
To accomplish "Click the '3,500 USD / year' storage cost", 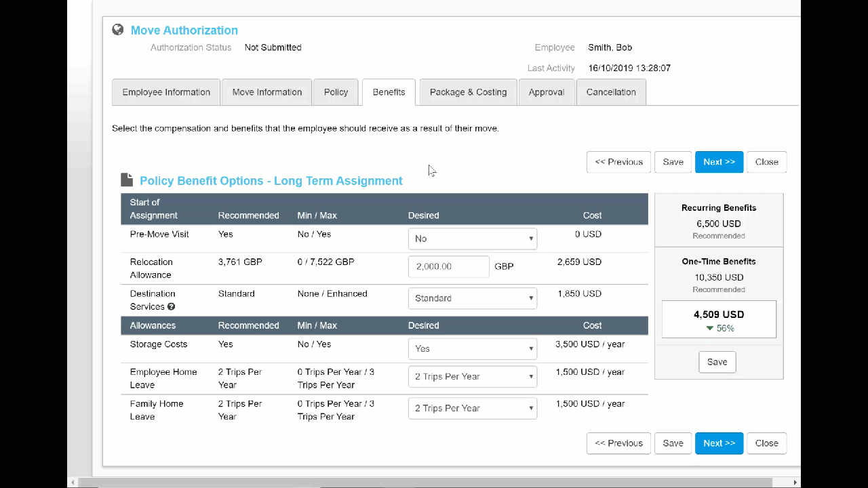I will (x=590, y=344).
